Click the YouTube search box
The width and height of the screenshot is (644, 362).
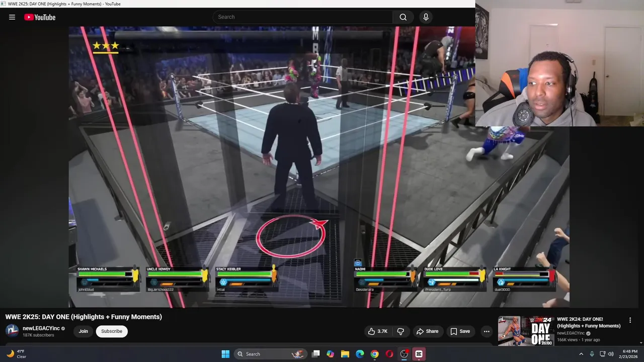pyautogui.click(x=302, y=17)
